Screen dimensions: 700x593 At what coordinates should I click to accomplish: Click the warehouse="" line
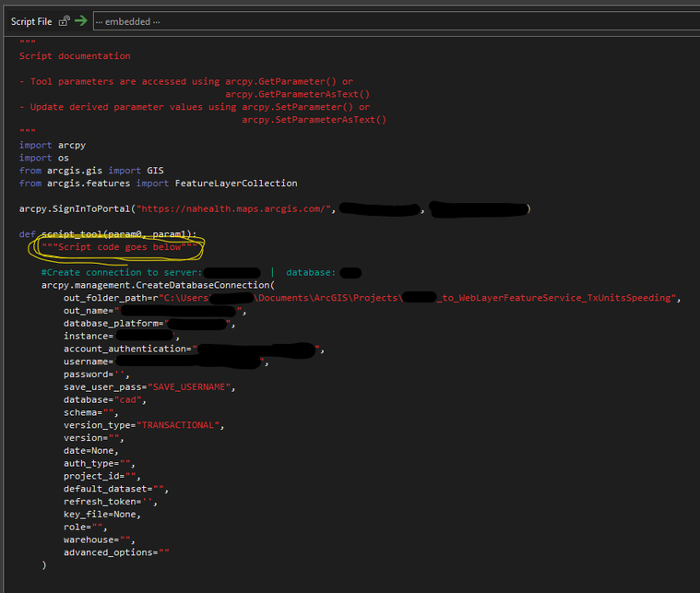[99, 540]
